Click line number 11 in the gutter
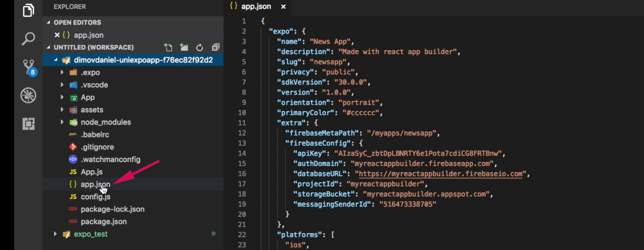Viewport: 644px width, 250px height. [x=242, y=123]
